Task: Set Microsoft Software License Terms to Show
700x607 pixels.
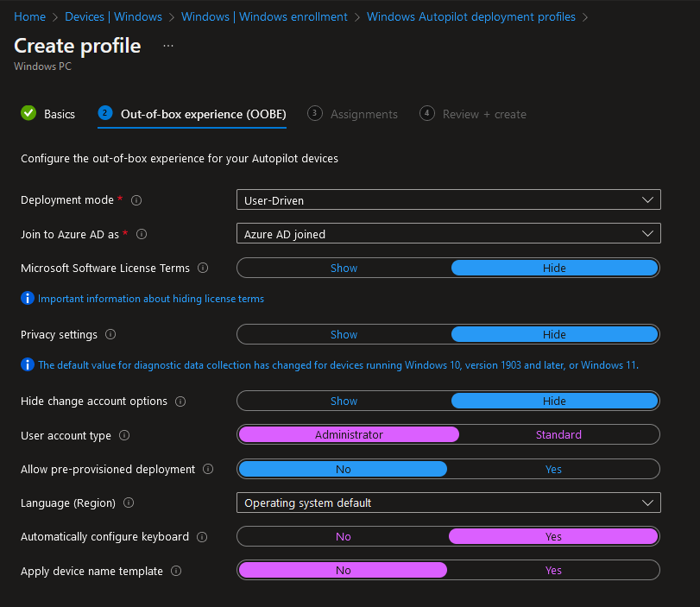Action: click(x=344, y=268)
